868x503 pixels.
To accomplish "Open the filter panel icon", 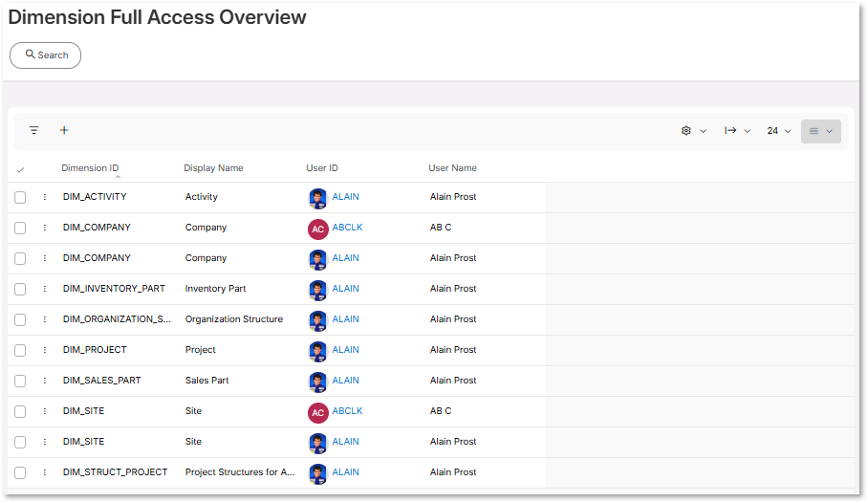I will coord(34,130).
